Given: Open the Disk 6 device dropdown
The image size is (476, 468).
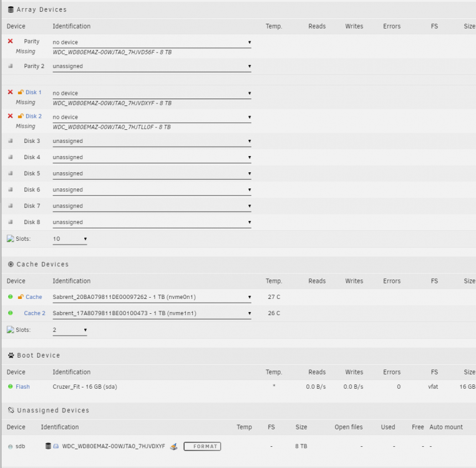Looking at the screenshot, I should [152, 190].
